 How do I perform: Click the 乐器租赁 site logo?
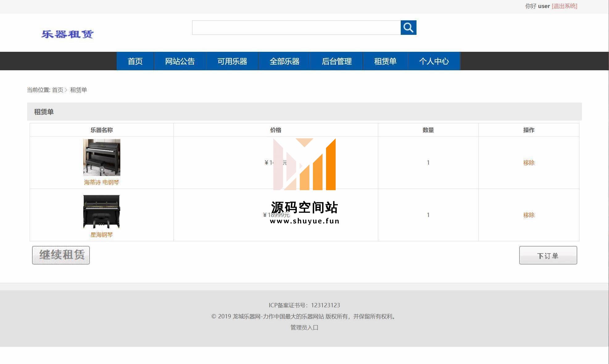pos(67,34)
